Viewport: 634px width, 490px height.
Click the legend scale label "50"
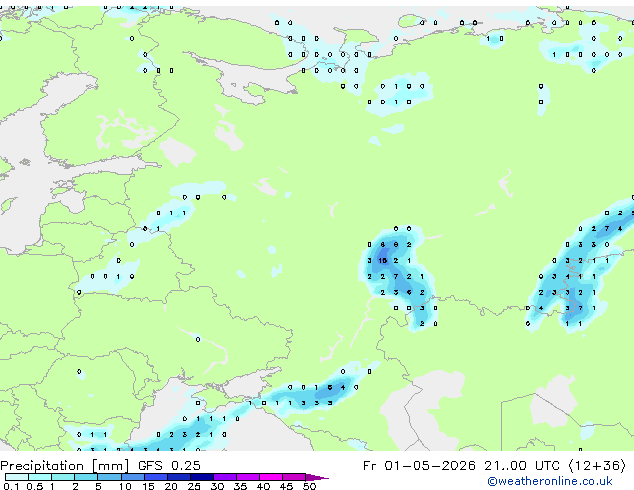pyautogui.click(x=309, y=486)
